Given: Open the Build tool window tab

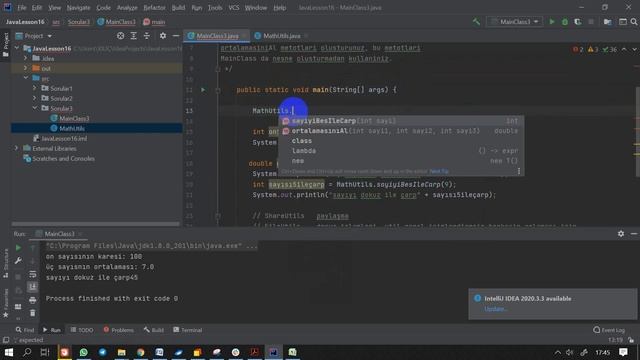Looking at the screenshot, I should [x=153, y=330].
